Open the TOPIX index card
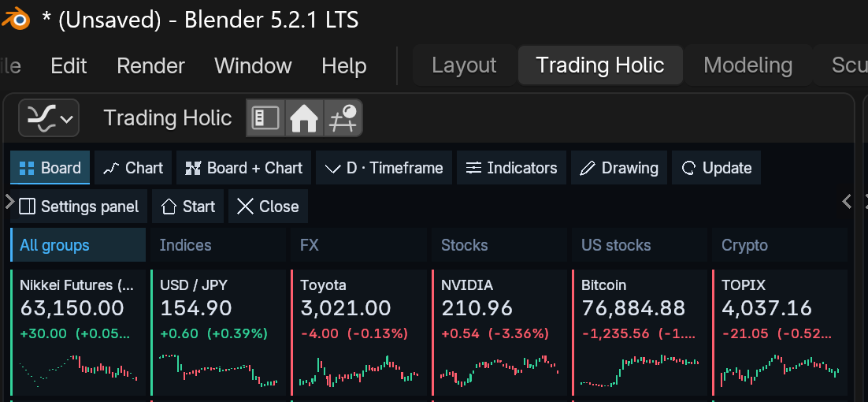868x402 pixels. (x=780, y=333)
